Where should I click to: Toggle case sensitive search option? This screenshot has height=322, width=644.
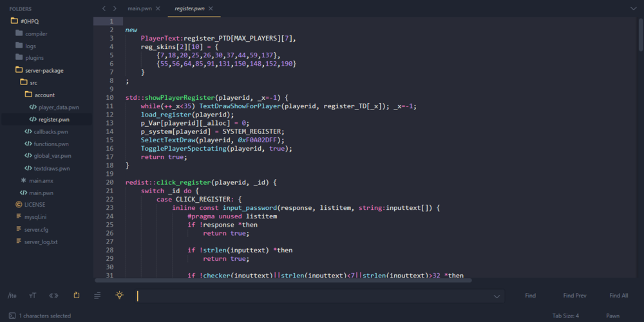tap(33, 296)
